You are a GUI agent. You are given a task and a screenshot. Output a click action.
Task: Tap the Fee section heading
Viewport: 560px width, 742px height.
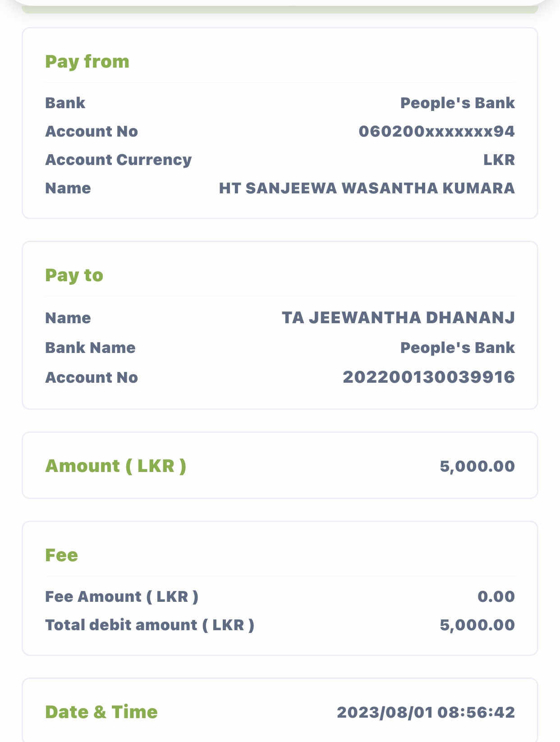(x=61, y=555)
